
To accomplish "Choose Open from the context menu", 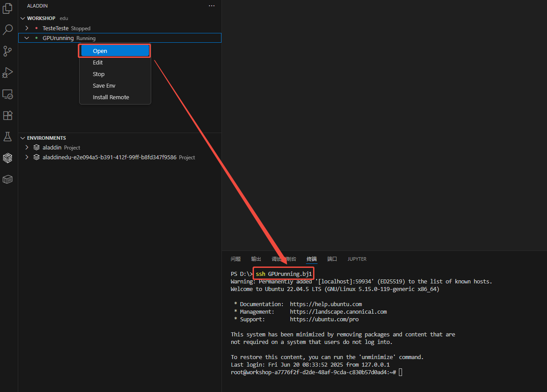I will [100, 51].
